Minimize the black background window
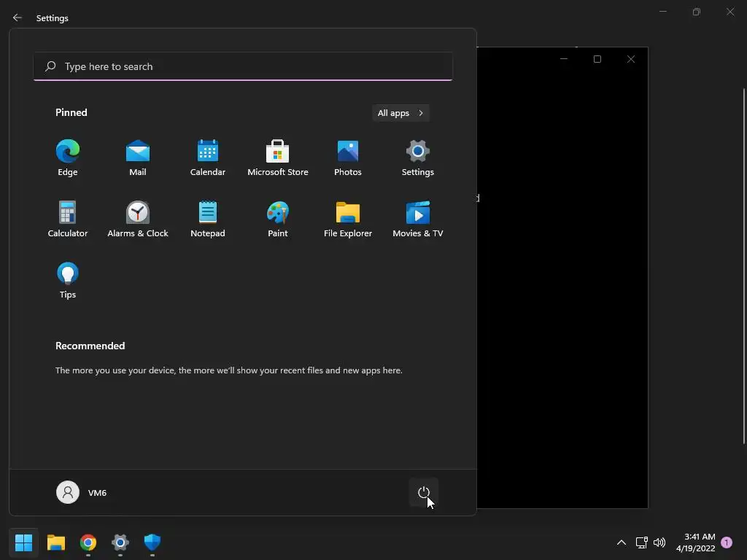 [x=564, y=59]
